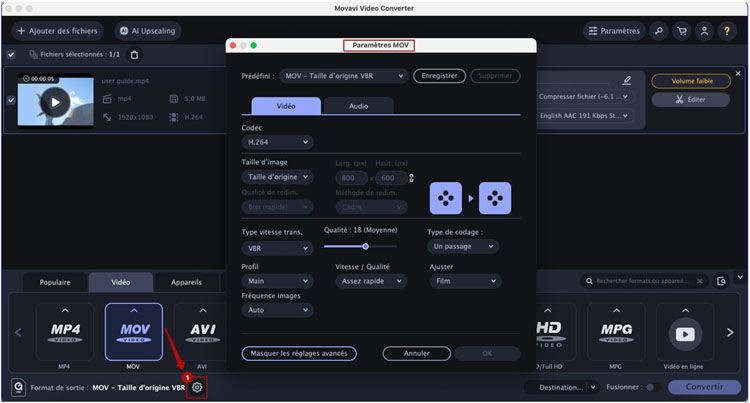Select the MOV format icon
The height and width of the screenshot is (403, 750).
pos(134,332)
